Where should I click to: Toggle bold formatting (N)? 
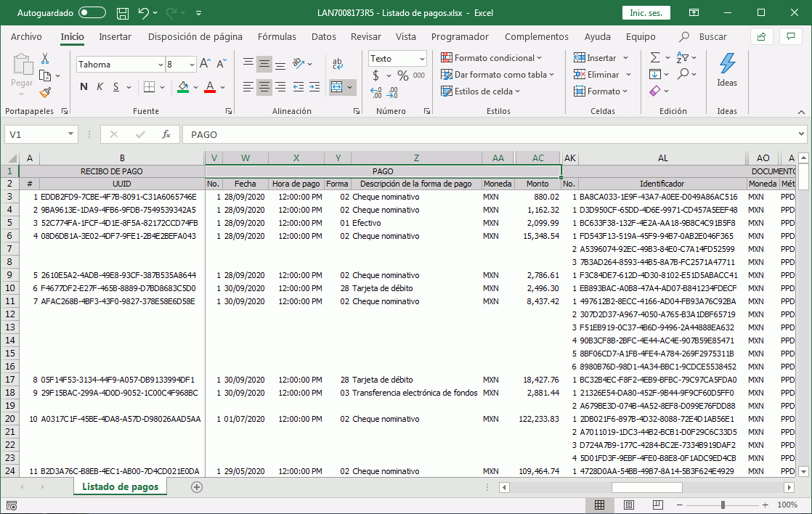[x=84, y=87]
